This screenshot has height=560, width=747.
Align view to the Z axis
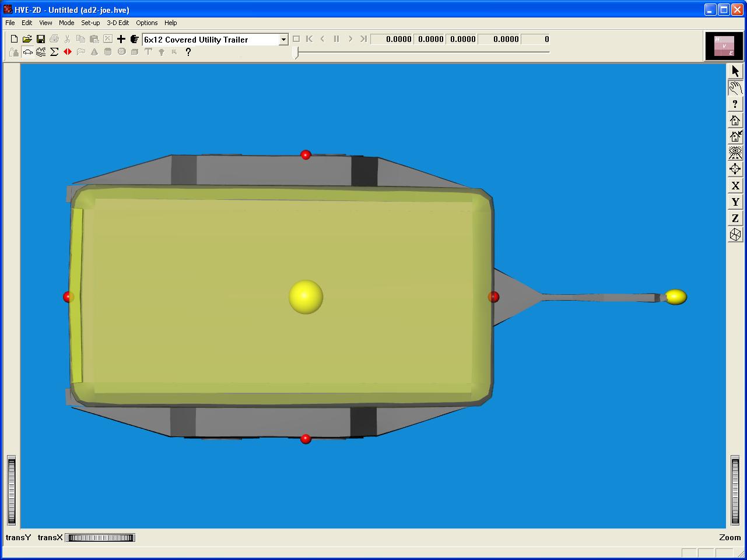click(x=735, y=218)
